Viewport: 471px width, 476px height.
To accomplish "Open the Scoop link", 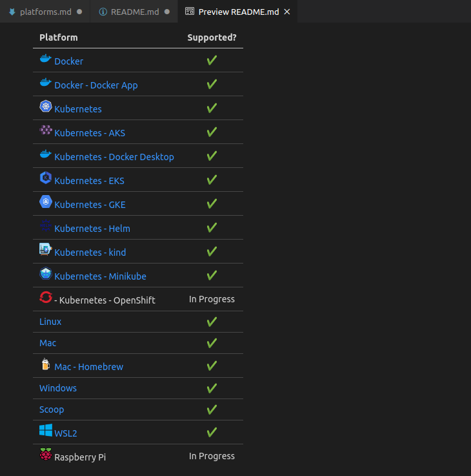I will pos(52,410).
